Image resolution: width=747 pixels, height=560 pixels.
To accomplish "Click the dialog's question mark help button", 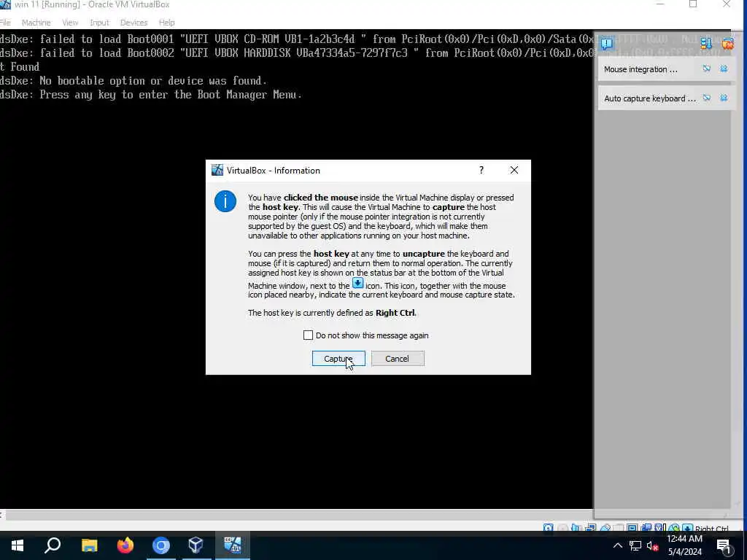I will (481, 170).
